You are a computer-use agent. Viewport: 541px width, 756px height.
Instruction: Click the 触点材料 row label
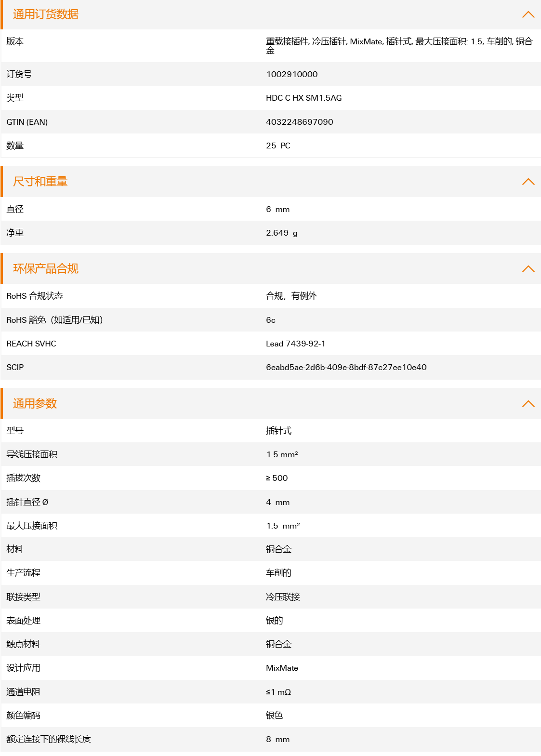(24, 644)
